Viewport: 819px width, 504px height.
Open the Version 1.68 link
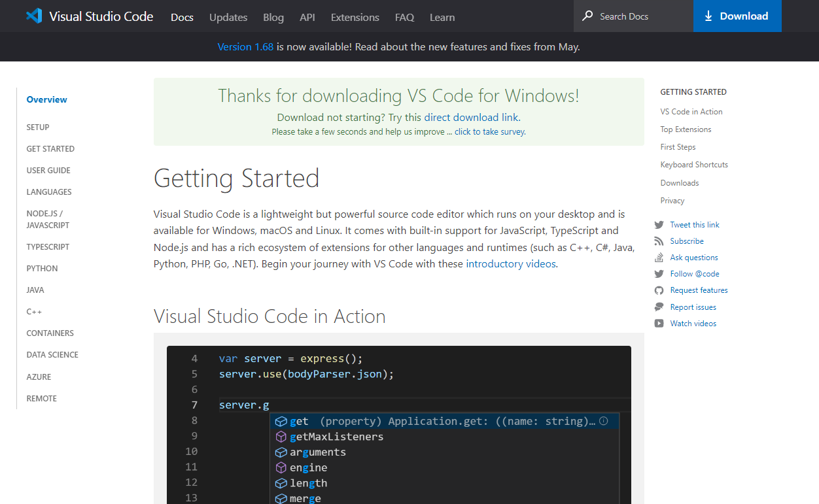pos(245,46)
